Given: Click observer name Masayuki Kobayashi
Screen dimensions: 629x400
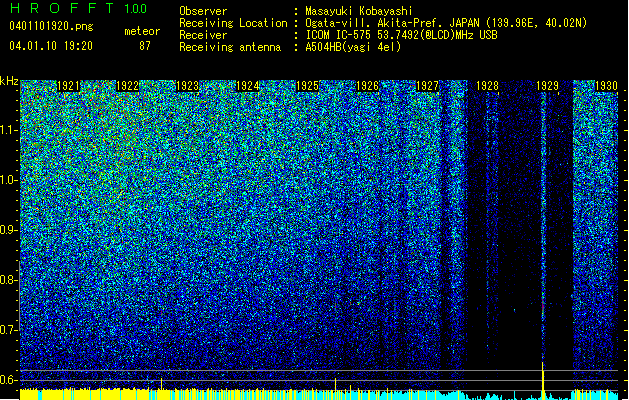Looking at the screenshot, I should pos(359,11).
